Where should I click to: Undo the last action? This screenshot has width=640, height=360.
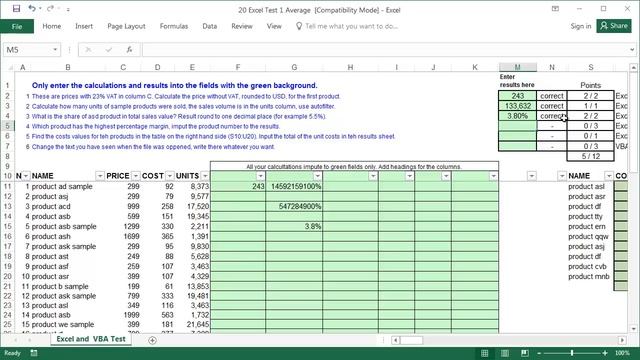click(x=31, y=9)
